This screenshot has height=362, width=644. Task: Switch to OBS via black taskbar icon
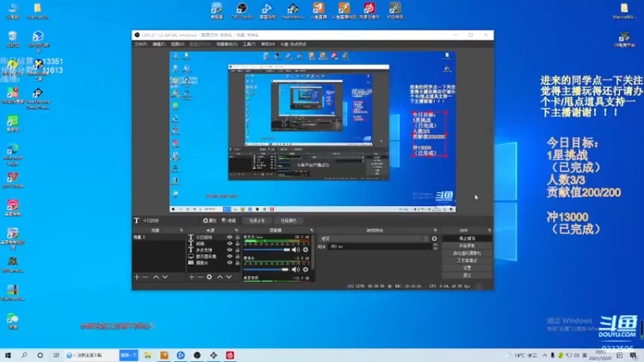197,356
